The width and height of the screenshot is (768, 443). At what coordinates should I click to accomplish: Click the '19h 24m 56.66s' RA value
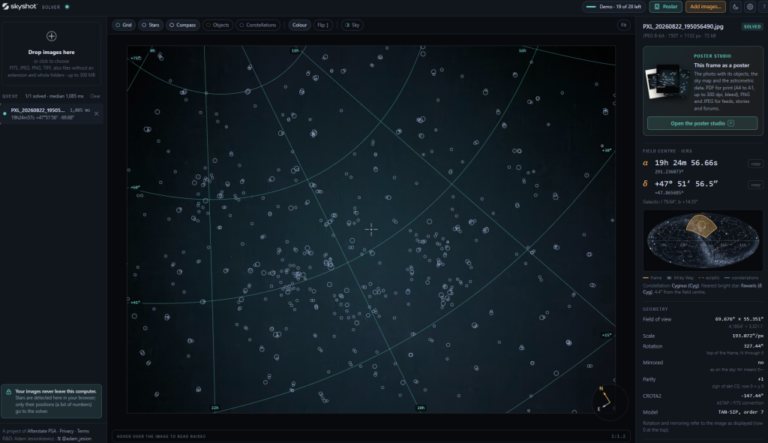coord(686,163)
